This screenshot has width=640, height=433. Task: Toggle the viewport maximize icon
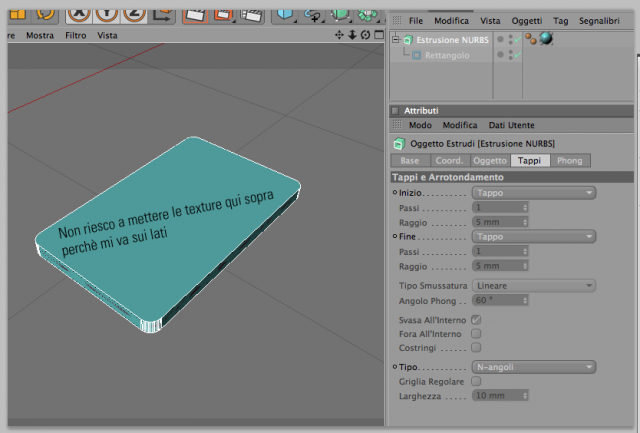[x=379, y=35]
